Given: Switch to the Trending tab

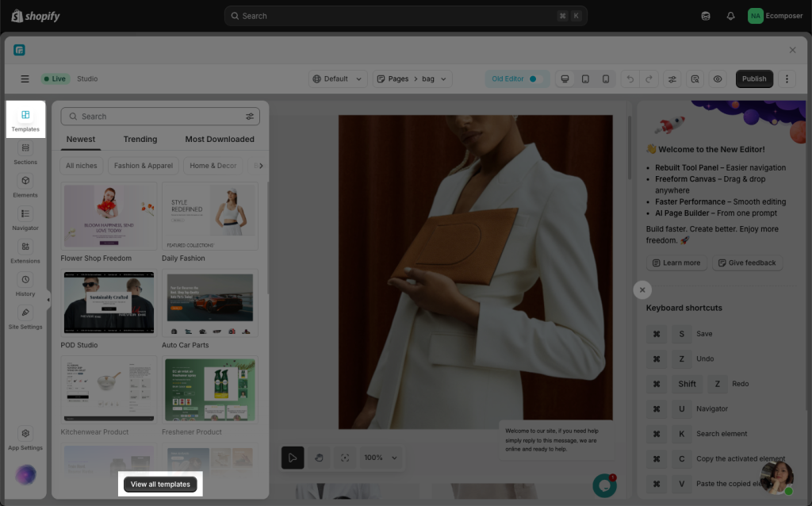Looking at the screenshot, I should coord(140,140).
